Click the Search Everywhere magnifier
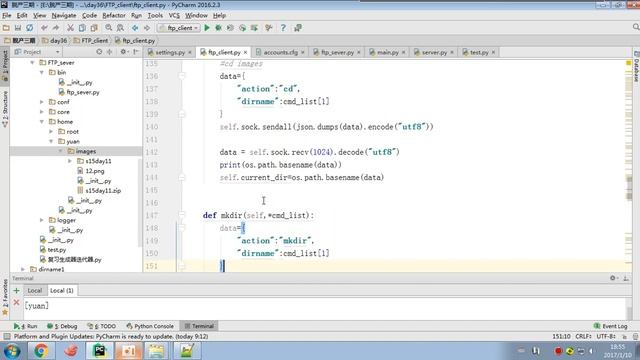 coord(636,27)
